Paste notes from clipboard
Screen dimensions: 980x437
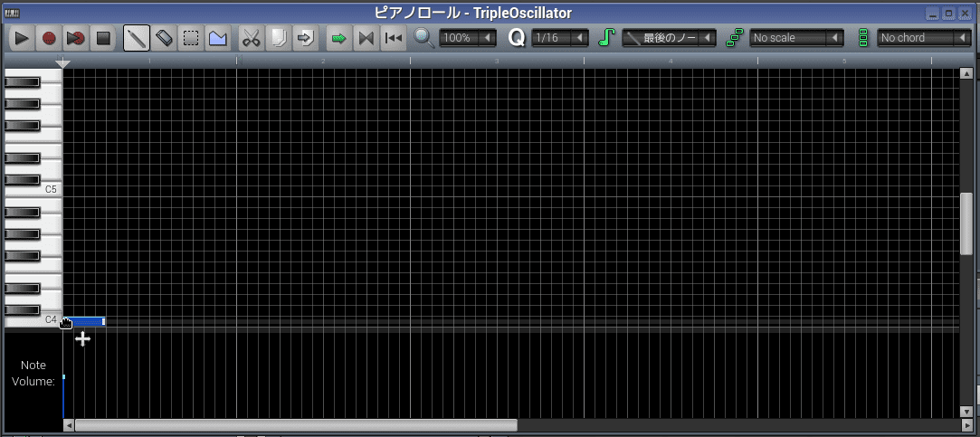[x=304, y=38]
